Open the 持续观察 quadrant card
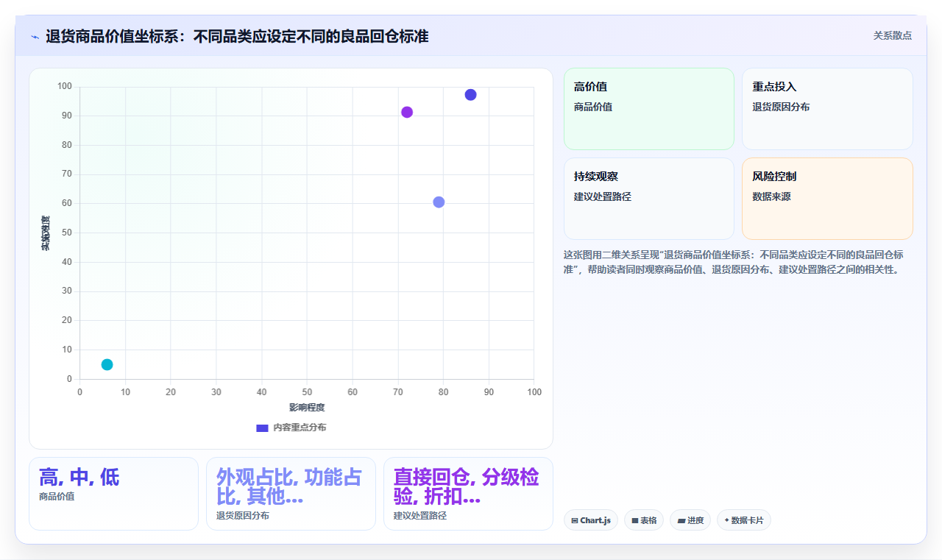Screen dimensions: 942x560 pyautogui.click(x=649, y=199)
